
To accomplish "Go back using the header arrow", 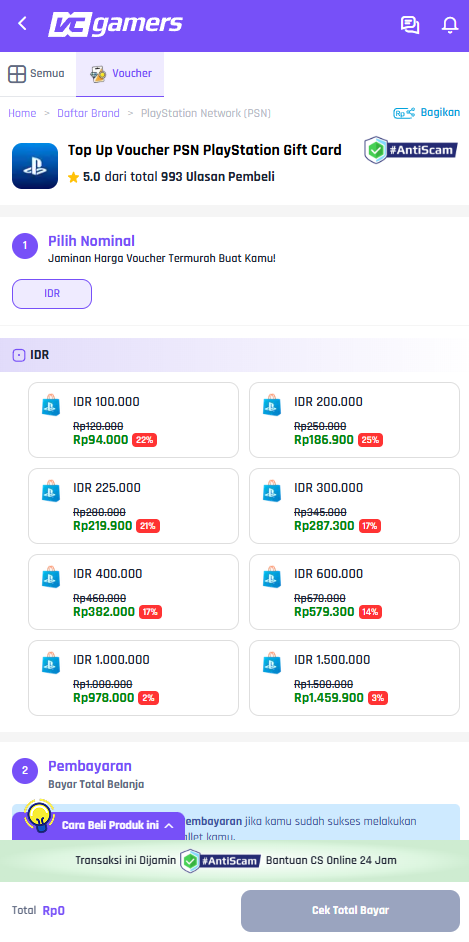I will 23,24.
